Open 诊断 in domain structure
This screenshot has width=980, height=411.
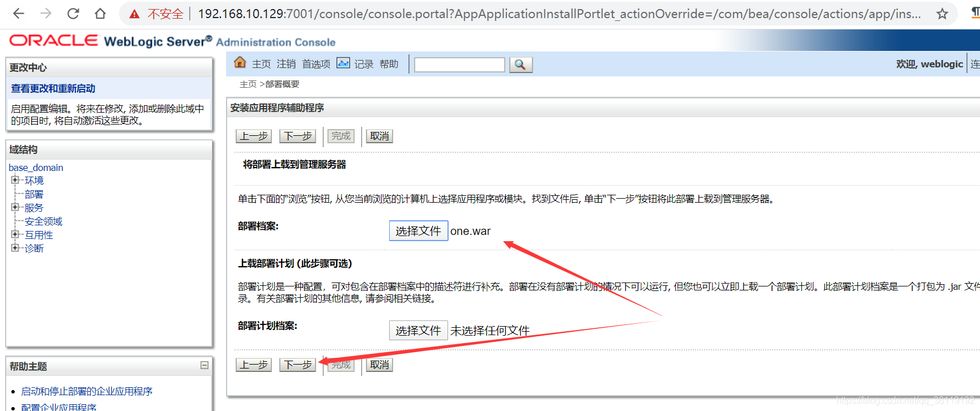tap(34, 249)
